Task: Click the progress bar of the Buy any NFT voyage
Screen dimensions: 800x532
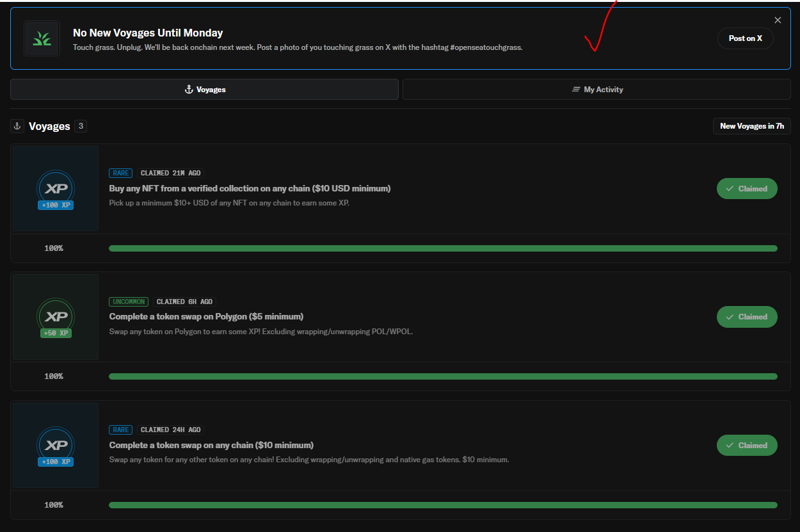Action: (x=443, y=248)
